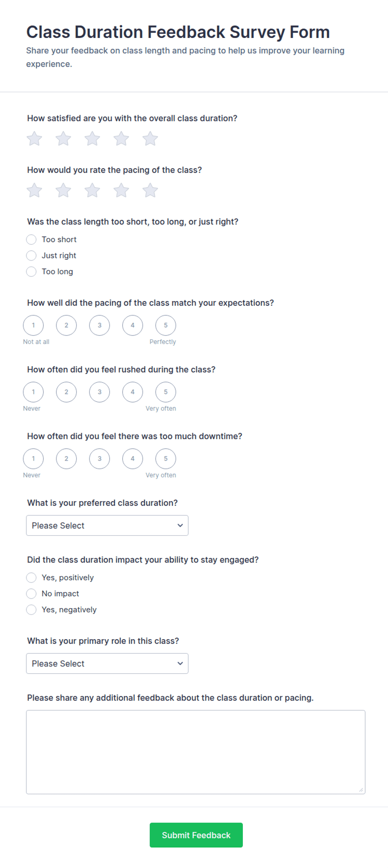Rate class pacing with the fourth star
Screen dimensions: 388x868
pos(121,191)
